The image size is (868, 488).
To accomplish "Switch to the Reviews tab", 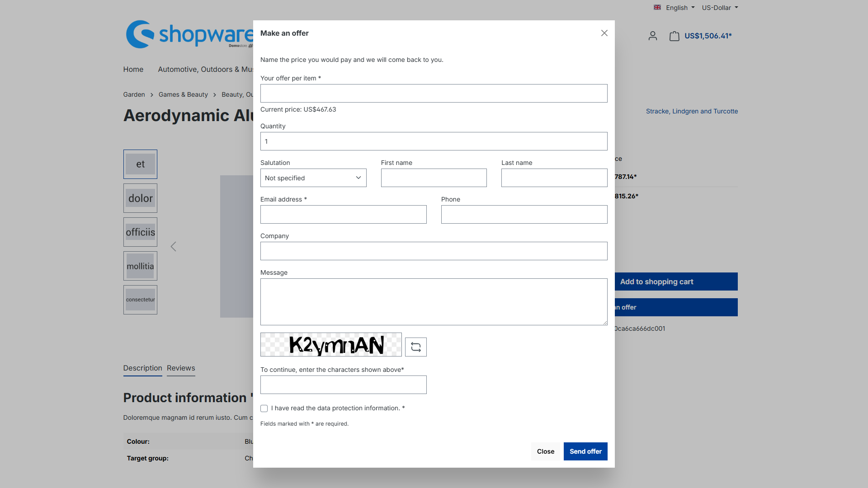I will 181,368.
